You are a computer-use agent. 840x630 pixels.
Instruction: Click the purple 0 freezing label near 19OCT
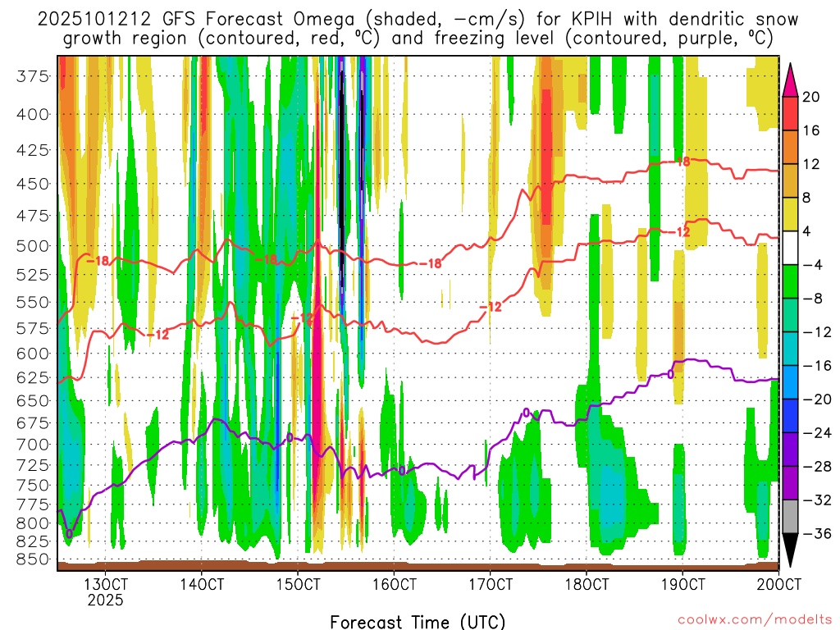[670, 374]
